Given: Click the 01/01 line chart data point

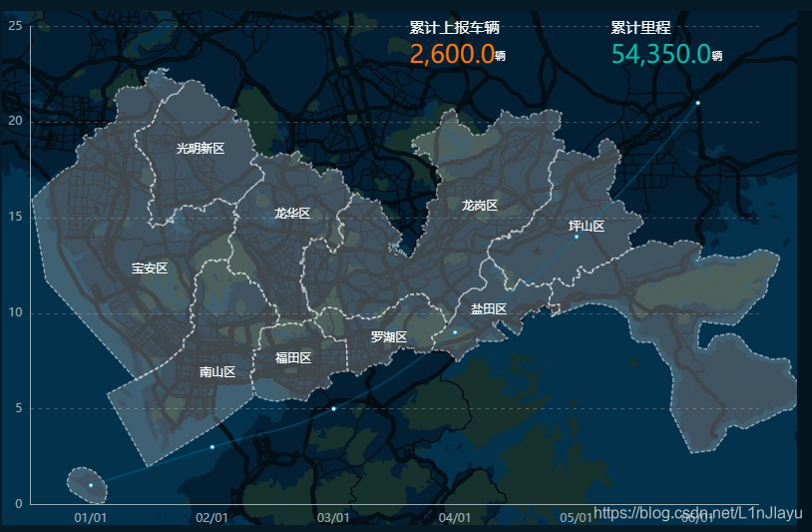Looking at the screenshot, I should [x=91, y=485].
